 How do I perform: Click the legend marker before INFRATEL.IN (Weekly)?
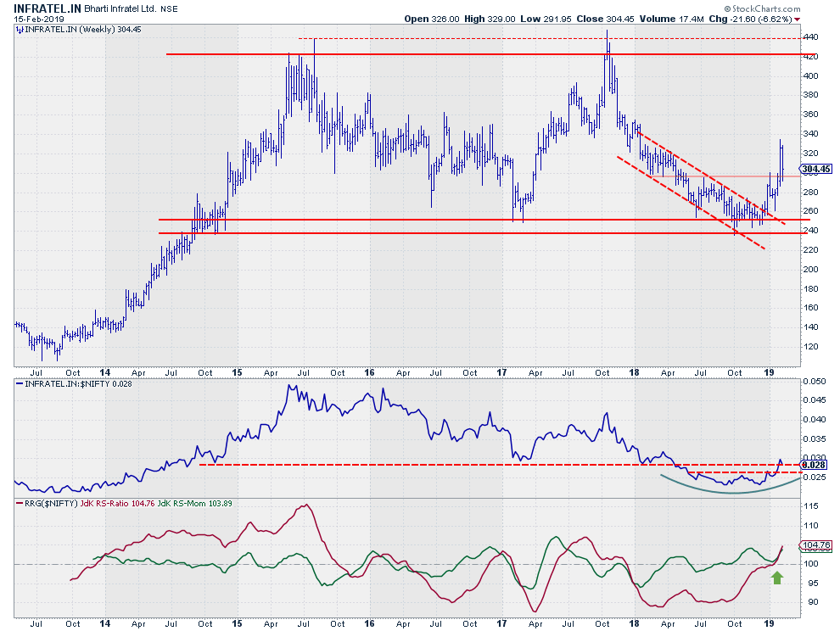[20, 29]
